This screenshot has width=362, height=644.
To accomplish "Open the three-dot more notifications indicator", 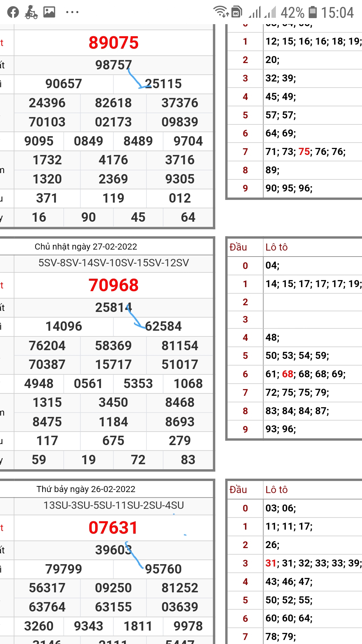I will pos(72,12).
